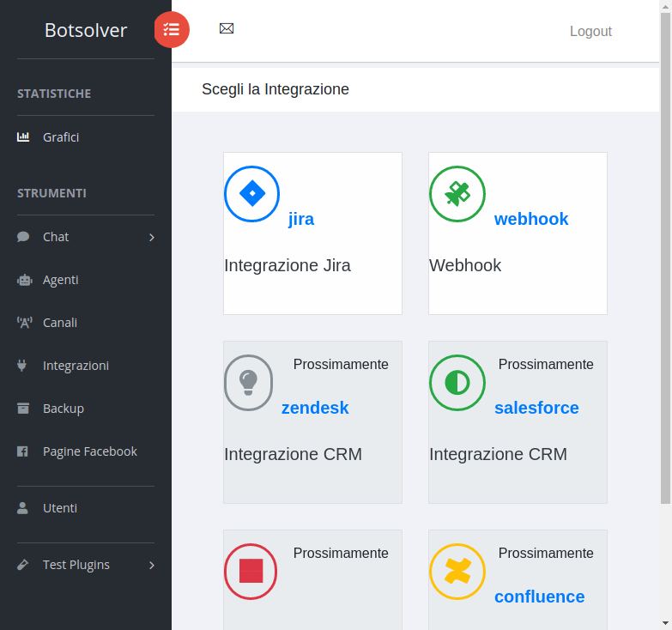Click the STATISTICHE section header
Screen dimensions: 672x630
[54, 94]
